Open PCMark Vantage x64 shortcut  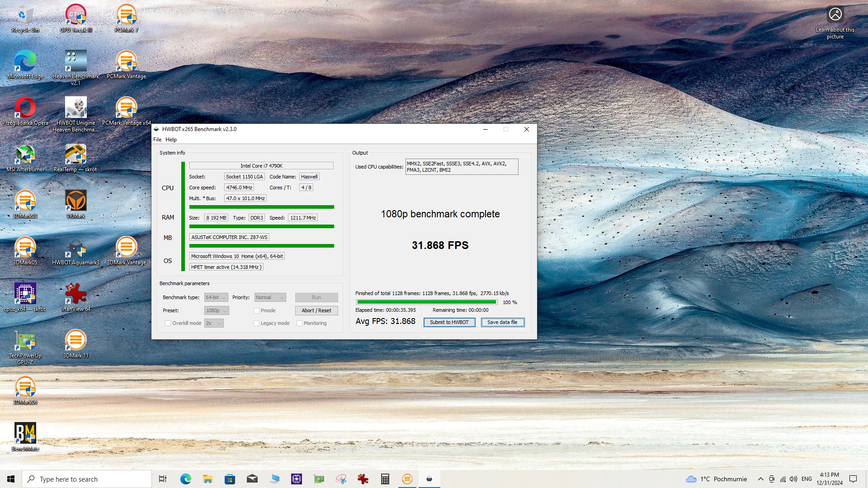click(127, 112)
